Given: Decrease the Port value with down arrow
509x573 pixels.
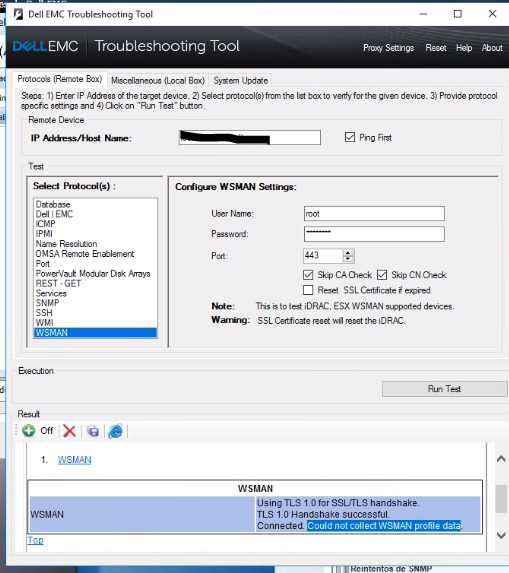Looking at the screenshot, I should pos(348,259).
